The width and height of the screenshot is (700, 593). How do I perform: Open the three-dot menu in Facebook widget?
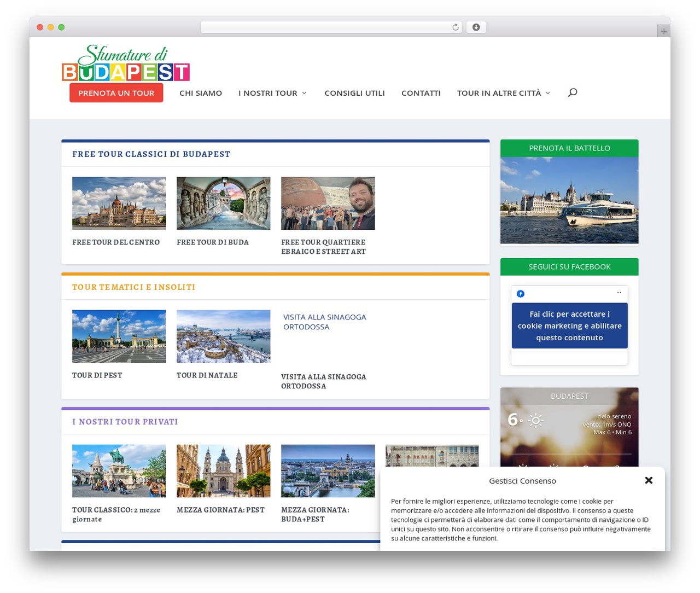point(619,292)
